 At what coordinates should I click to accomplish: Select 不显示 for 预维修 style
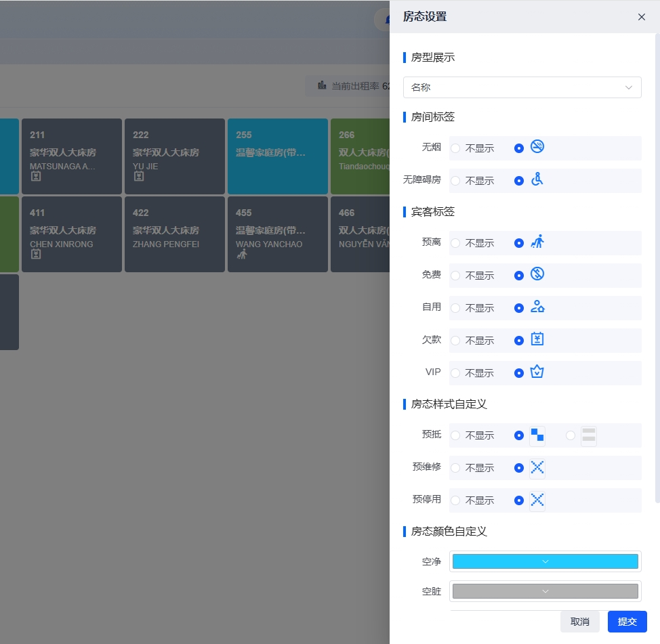(456, 468)
